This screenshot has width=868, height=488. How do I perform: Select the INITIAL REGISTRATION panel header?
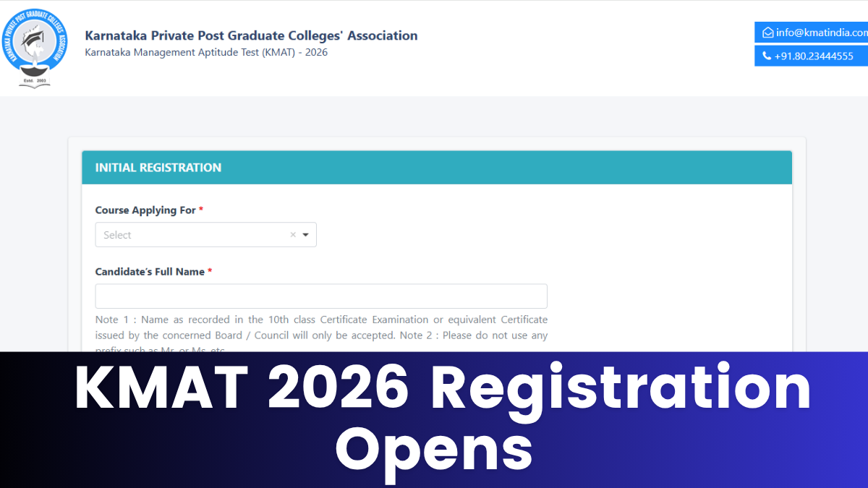(437, 168)
